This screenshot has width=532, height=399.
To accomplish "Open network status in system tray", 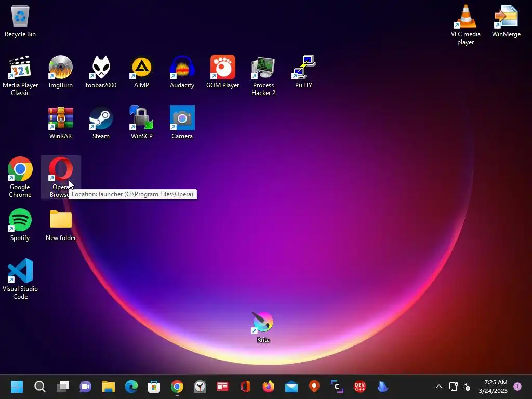I will [x=453, y=387].
